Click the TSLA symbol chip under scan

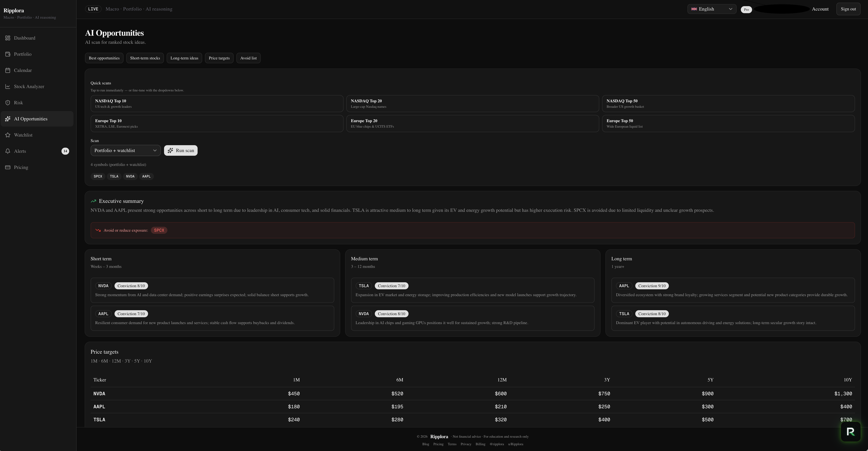click(x=114, y=176)
